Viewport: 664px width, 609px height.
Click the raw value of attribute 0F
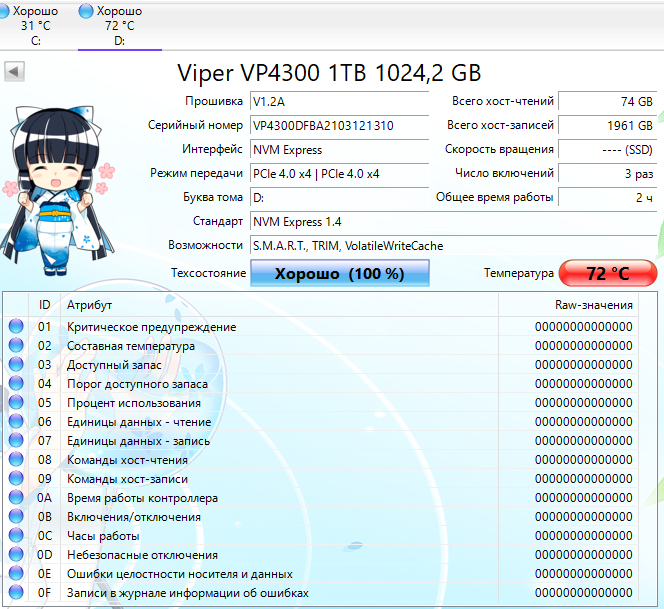584,593
